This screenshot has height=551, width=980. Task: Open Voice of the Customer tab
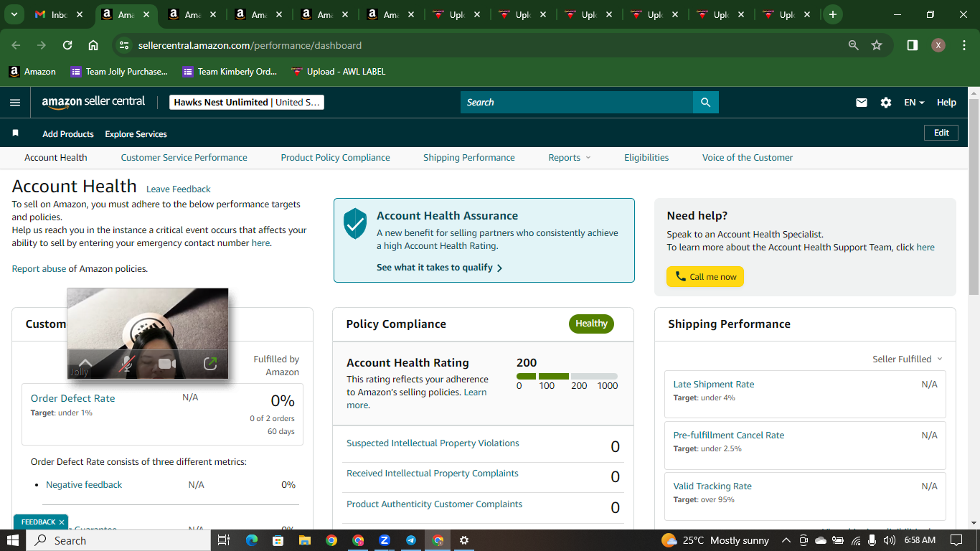[748, 158]
